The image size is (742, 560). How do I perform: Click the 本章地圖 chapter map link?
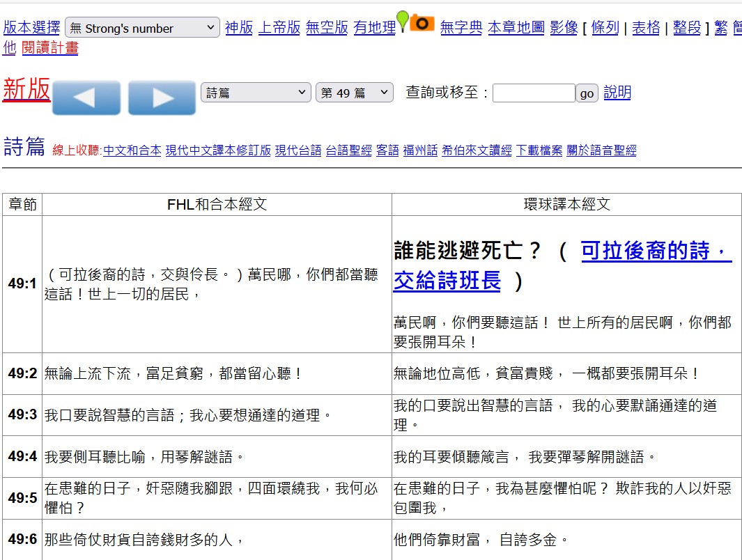(516, 28)
